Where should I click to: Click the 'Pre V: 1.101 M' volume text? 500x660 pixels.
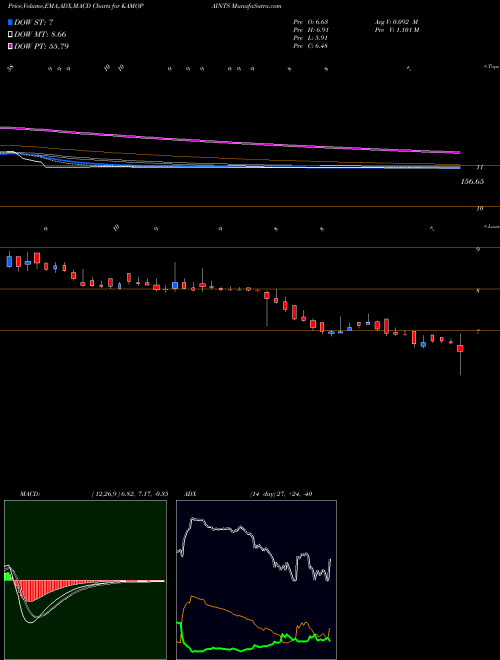[396, 30]
